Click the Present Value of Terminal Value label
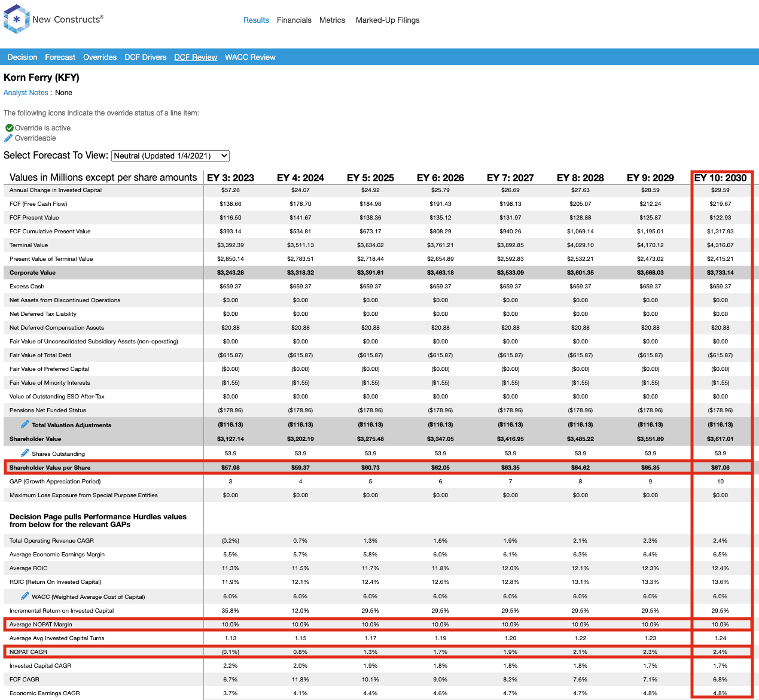 (51, 259)
